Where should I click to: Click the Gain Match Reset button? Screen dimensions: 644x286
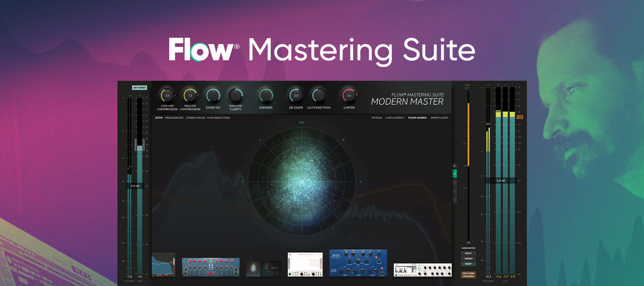(468, 264)
